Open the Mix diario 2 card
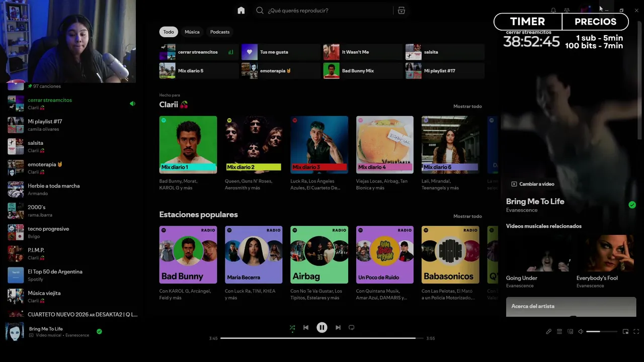Viewport: 644px width, 362px height. coord(254,153)
